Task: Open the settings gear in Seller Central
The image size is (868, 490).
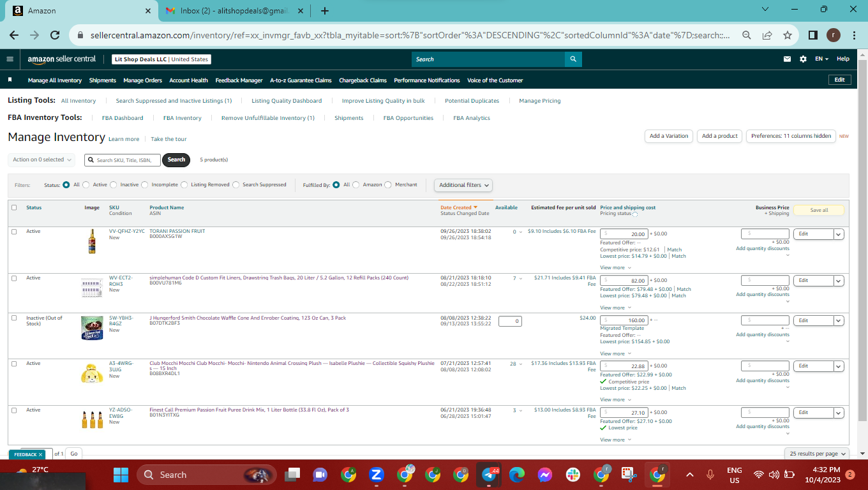Action: pyautogui.click(x=803, y=59)
